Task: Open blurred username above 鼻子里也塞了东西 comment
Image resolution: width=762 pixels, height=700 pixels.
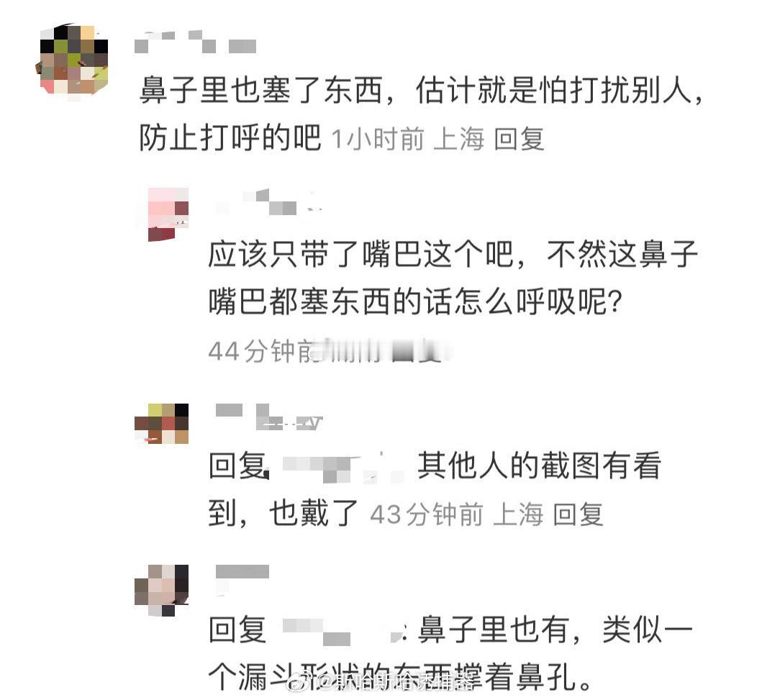Action: (196, 42)
